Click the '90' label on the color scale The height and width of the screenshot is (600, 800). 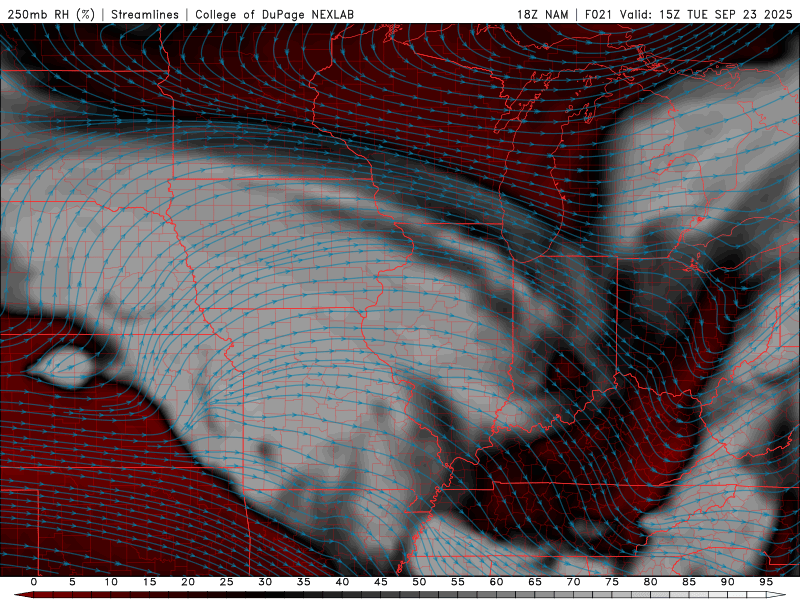point(727,582)
